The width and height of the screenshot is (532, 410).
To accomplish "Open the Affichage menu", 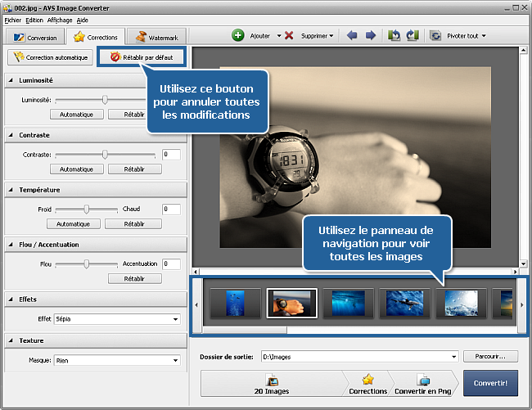I will click(60, 19).
